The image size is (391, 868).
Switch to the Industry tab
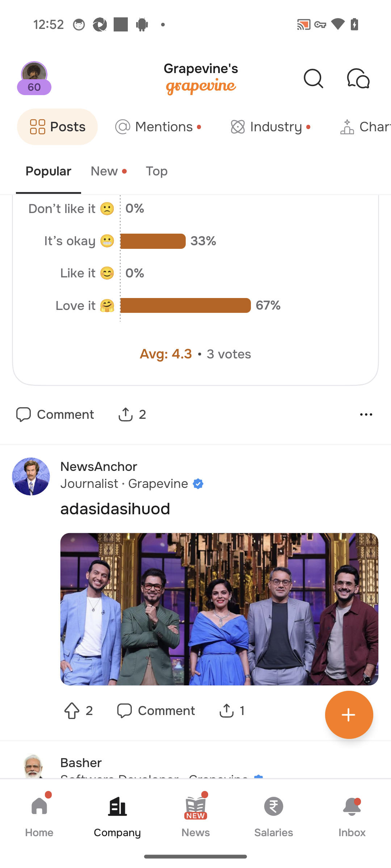click(270, 127)
